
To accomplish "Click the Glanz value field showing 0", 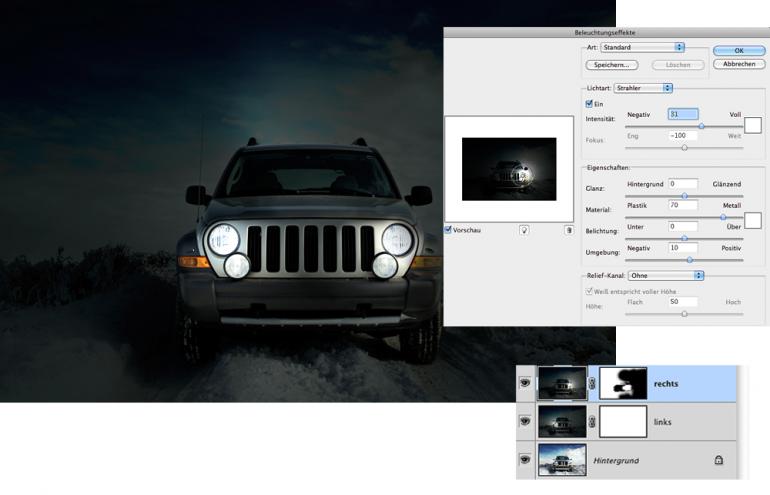I will point(683,184).
